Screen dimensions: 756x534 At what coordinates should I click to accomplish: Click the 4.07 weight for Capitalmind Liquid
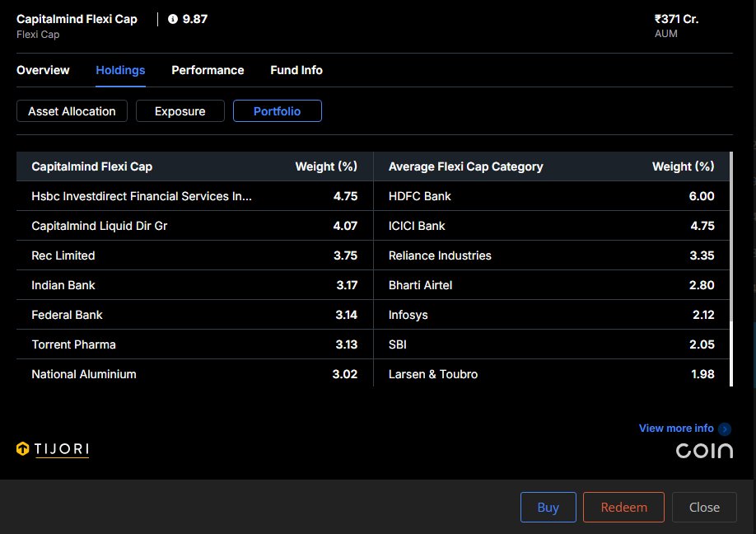pyautogui.click(x=345, y=226)
